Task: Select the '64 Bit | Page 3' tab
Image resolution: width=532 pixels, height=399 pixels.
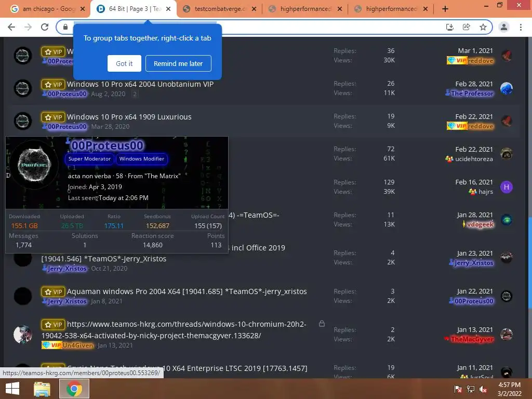Action: [134, 9]
